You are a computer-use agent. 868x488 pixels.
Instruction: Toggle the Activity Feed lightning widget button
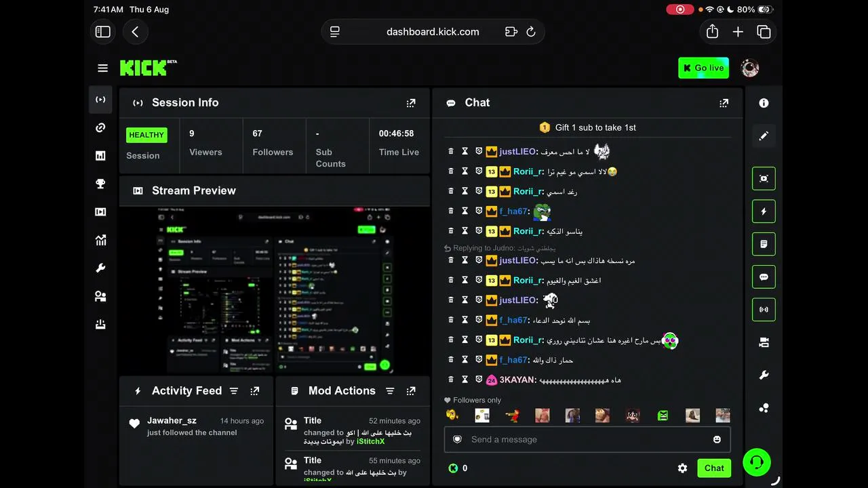coord(764,211)
